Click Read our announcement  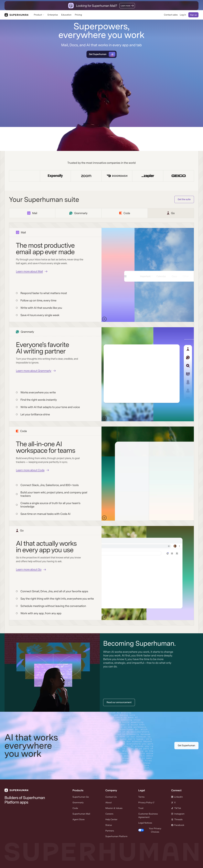119,702
